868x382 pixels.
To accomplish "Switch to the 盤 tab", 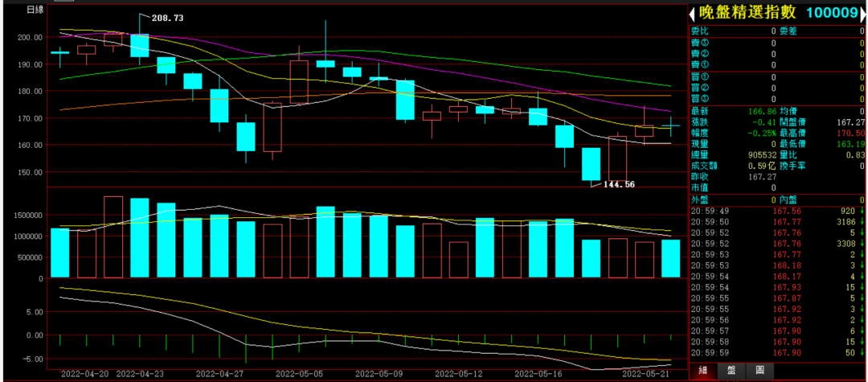I will pyautogui.click(x=731, y=371).
